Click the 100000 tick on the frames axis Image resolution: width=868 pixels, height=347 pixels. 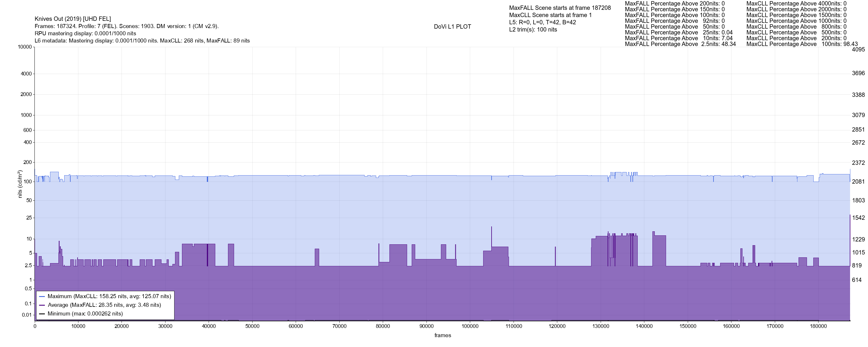pos(470,326)
